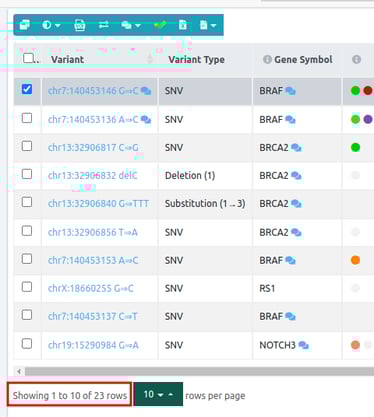Click the Excel export icon in toolbar
This screenshot has height=417, width=374.
pyautogui.click(x=183, y=25)
